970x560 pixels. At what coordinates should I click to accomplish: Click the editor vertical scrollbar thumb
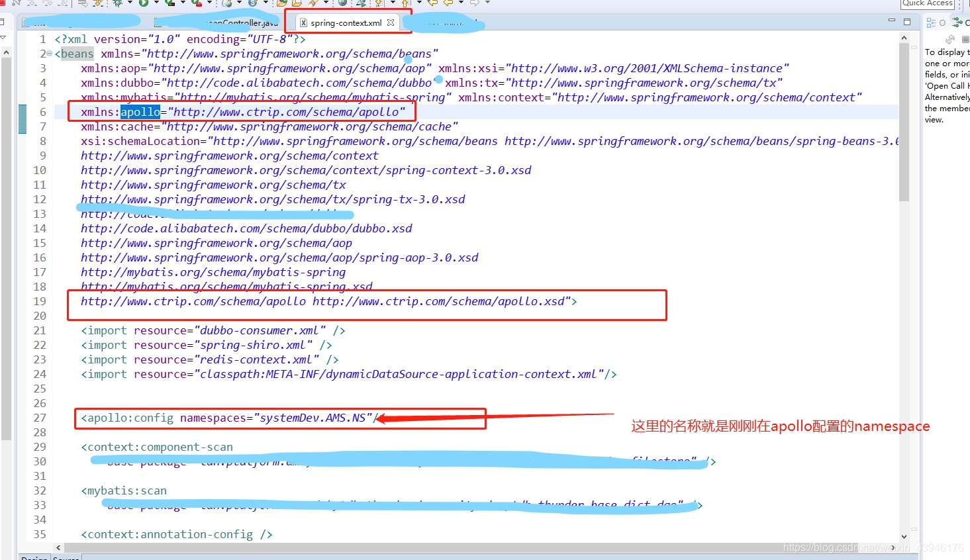pyautogui.click(x=904, y=122)
